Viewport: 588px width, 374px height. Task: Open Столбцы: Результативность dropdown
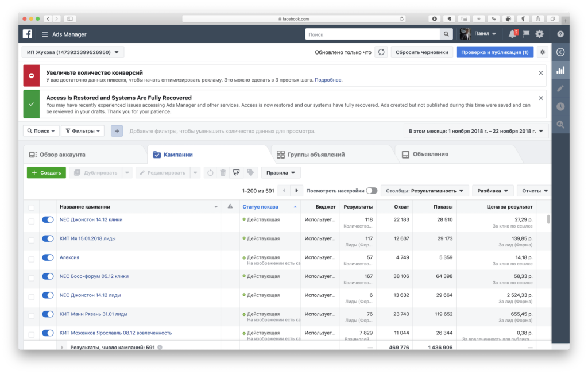coord(424,191)
